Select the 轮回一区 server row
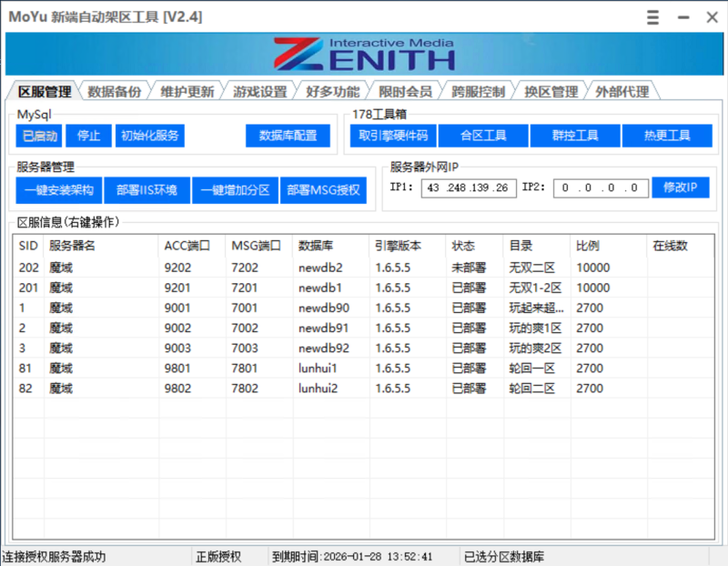Image resolution: width=728 pixels, height=566 pixels. [x=273, y=369]
